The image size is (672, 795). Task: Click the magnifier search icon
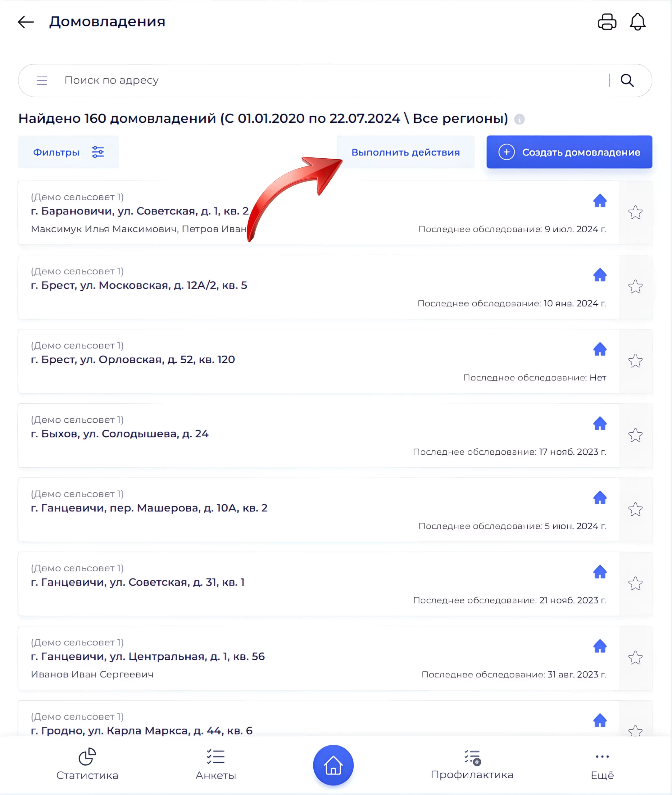[627, 80]
